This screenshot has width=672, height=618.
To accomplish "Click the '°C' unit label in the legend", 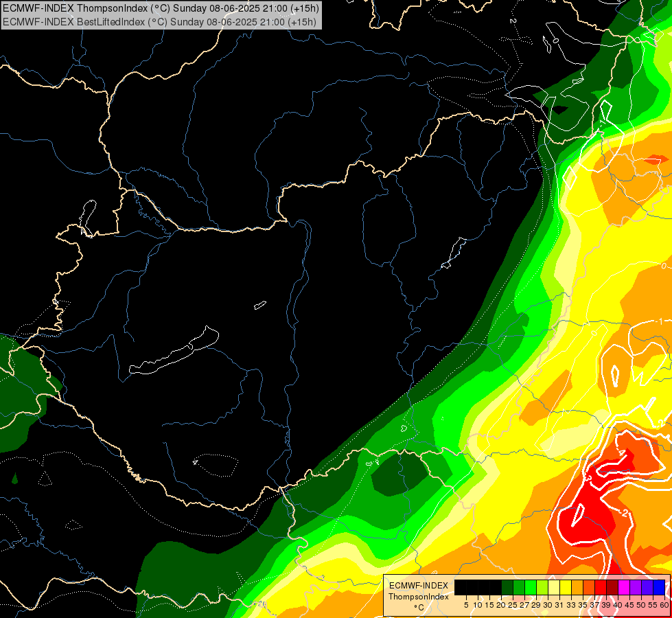I will 419,608.
